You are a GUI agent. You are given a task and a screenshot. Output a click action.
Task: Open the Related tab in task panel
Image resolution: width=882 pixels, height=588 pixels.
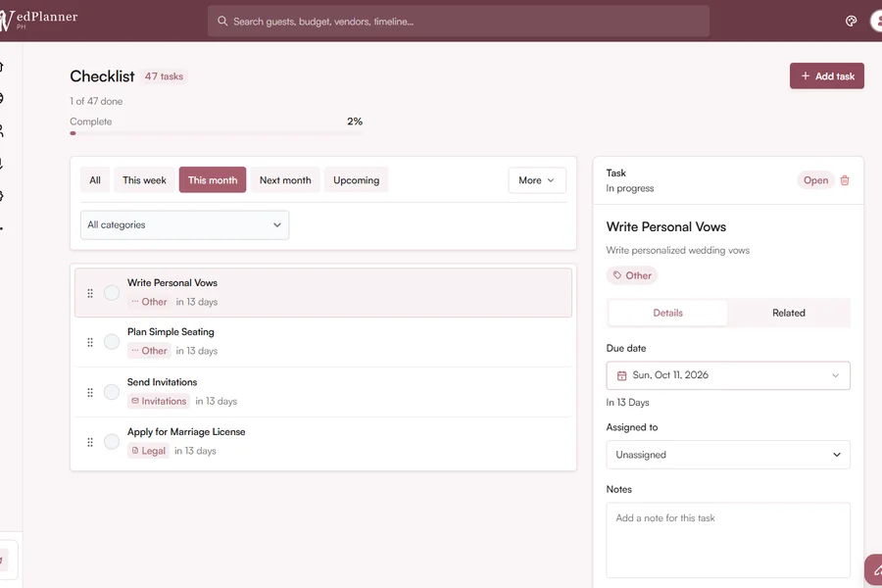coord(789,313)
